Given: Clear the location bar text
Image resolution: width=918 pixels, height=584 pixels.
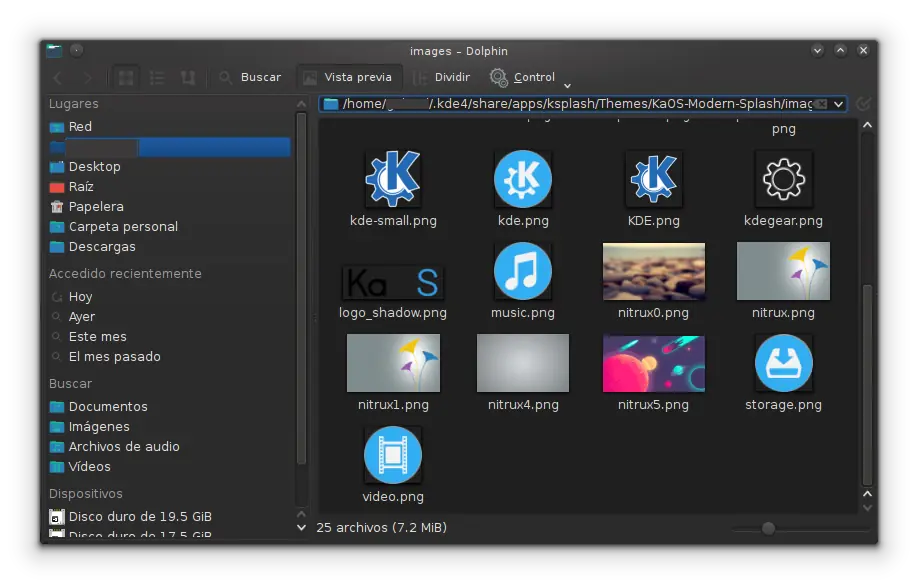Looking at the screenshot, I should coord(821,104).
